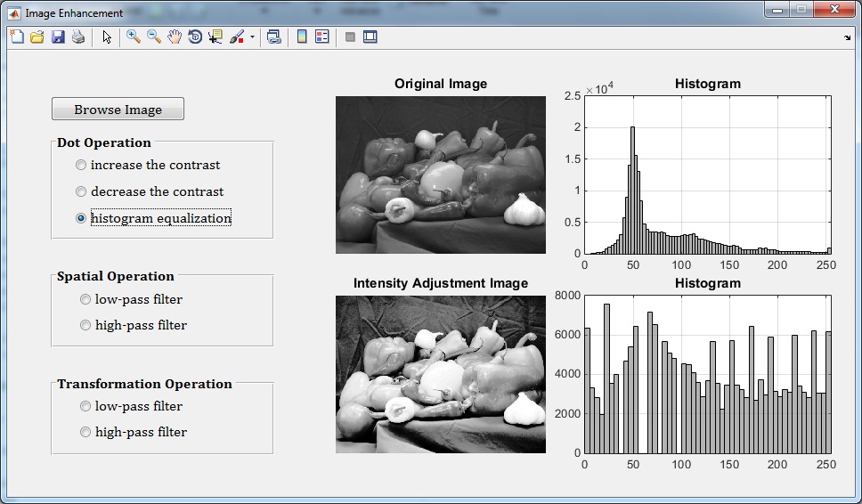The image size is (862, 504).
Task: Expand the Brush color dropdown arrow
Action: (252, 37)
